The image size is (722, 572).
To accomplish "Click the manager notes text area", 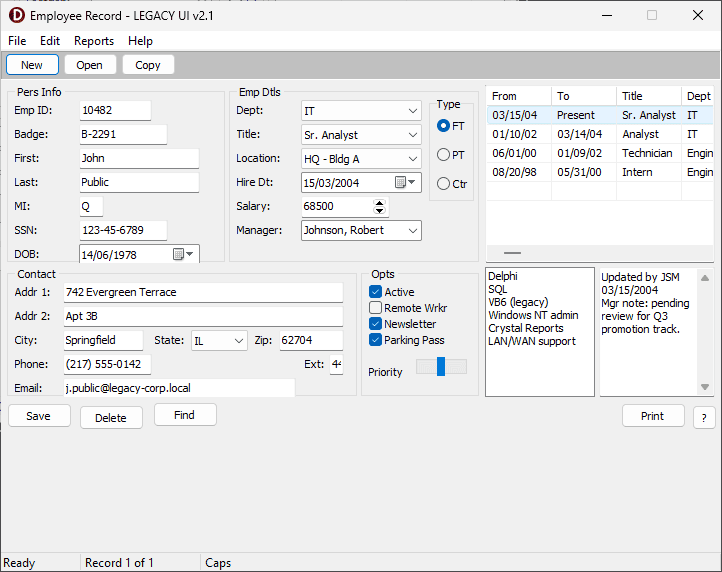I will 649,332.
